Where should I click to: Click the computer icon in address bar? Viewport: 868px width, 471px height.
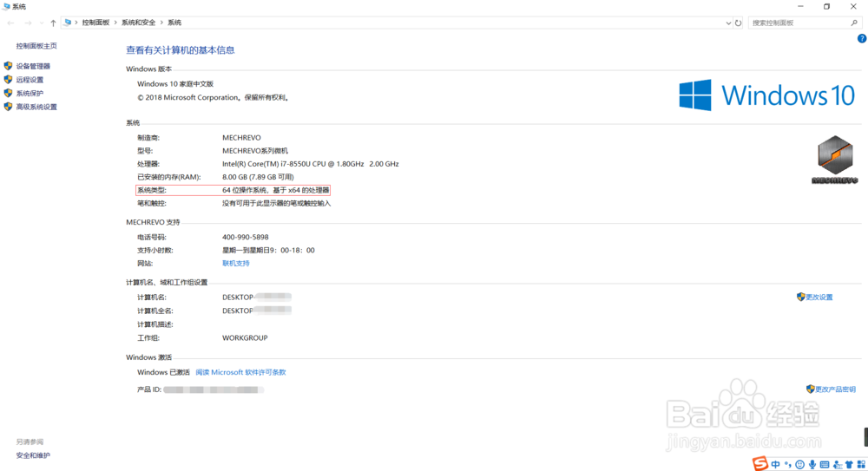coord(68,23)
